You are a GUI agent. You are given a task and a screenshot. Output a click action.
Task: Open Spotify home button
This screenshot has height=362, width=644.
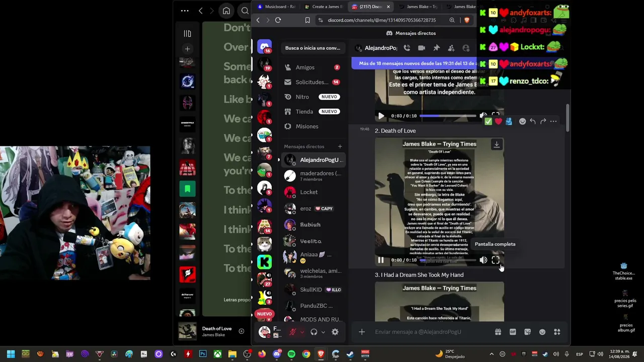(x=226, y=11)
